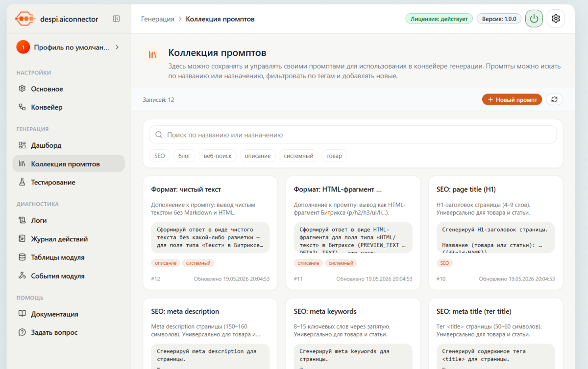Click the Версия: 1.0.0 badge
The height and width of the screenshot is (369, 588).
point(499,19)
